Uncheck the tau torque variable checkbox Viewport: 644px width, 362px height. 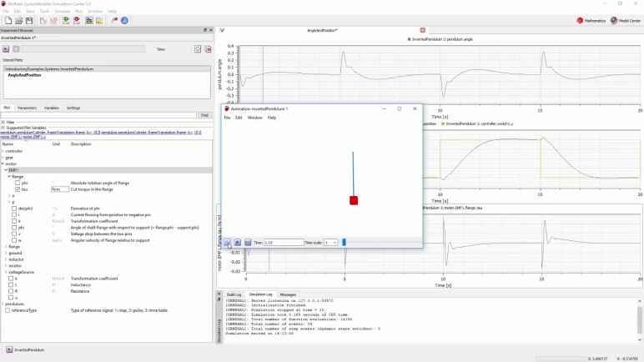[x=18, y=189]
